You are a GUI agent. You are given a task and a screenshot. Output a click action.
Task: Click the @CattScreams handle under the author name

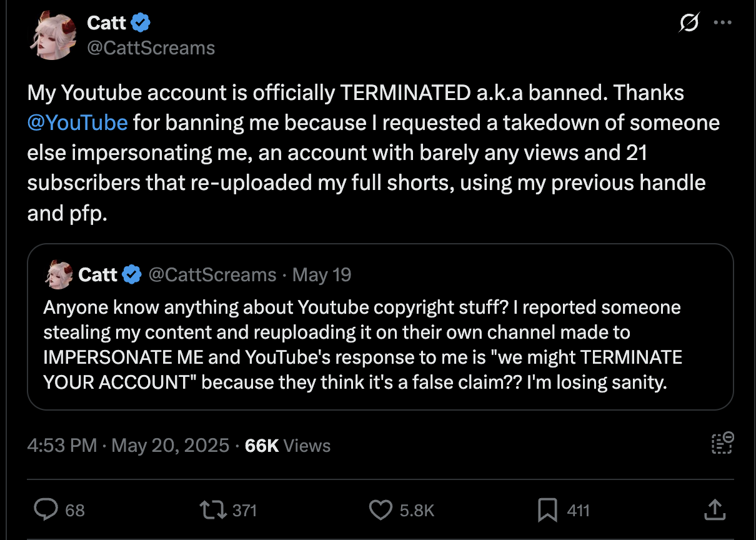point(151,48)
